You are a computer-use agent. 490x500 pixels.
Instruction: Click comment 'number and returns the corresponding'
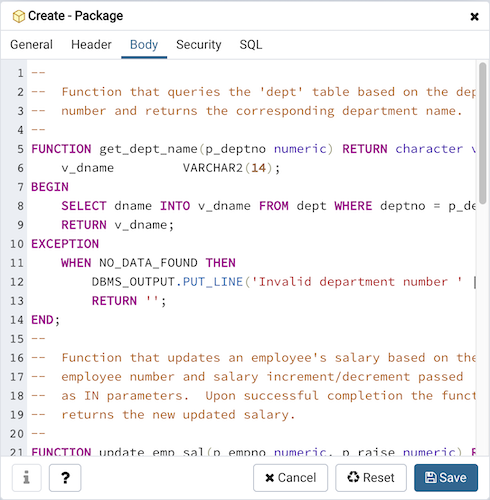tap(198, 111)
